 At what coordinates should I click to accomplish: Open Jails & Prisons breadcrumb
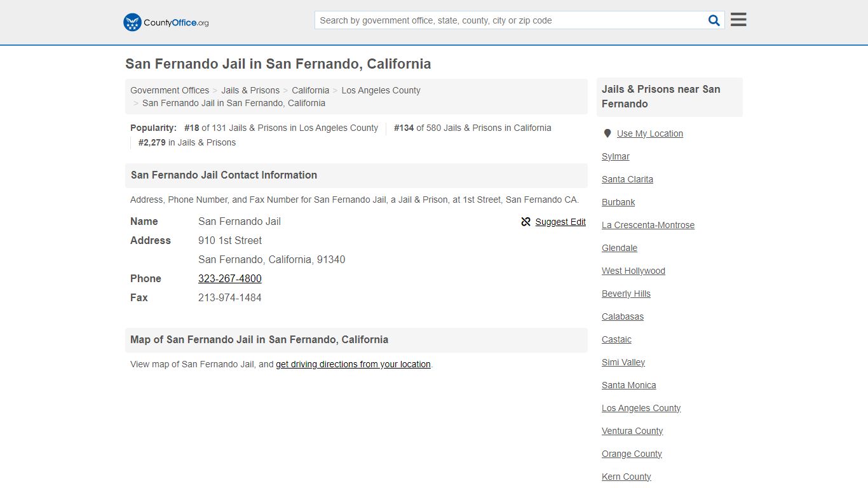(x=250, y=90)
